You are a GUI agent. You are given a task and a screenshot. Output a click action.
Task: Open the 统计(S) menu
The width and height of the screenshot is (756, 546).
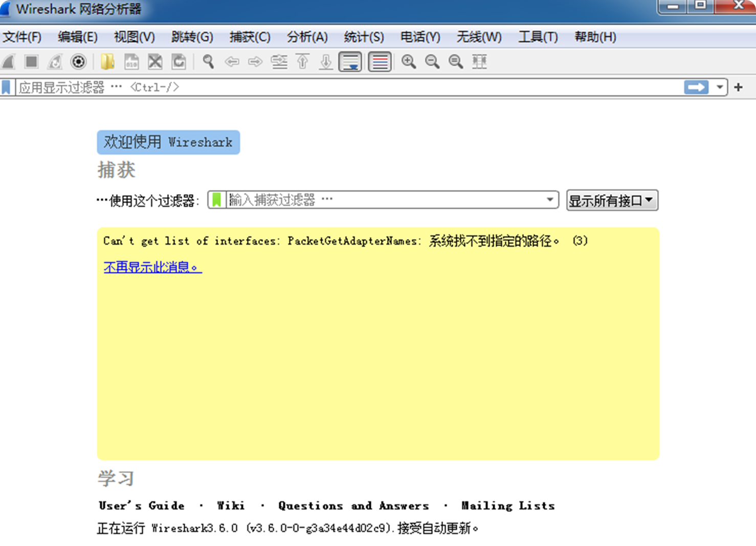[364, 37]
